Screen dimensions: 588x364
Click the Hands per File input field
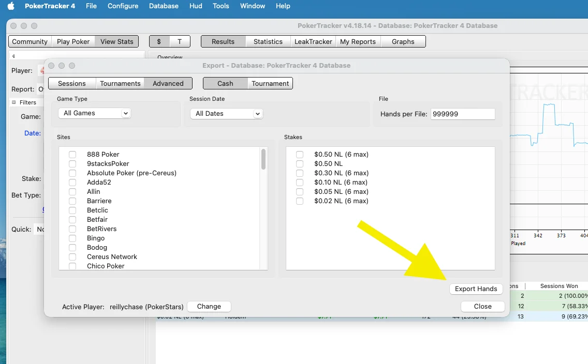(462, 114)
